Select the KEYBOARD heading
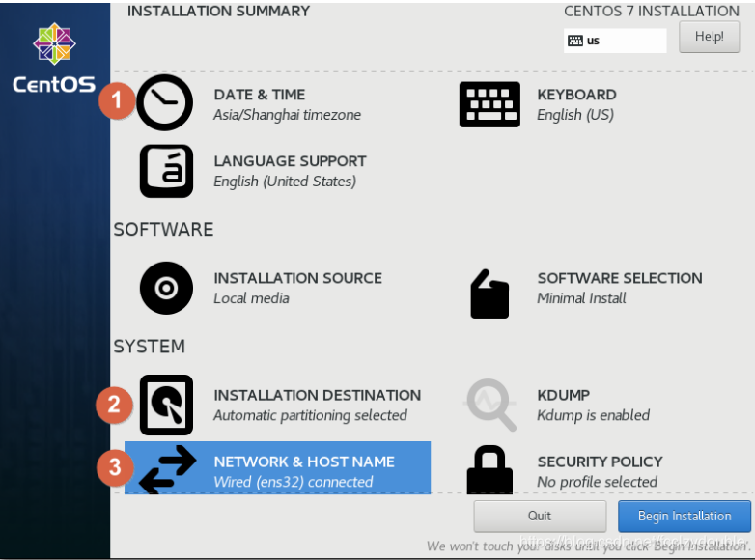Viewport: 755px width, 560px height. click(x=576, y=95)
